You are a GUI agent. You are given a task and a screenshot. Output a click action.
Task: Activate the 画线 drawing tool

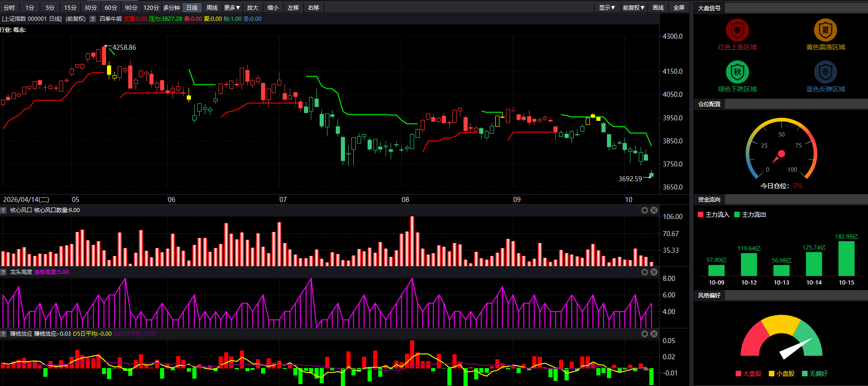[x=658, y=7]
